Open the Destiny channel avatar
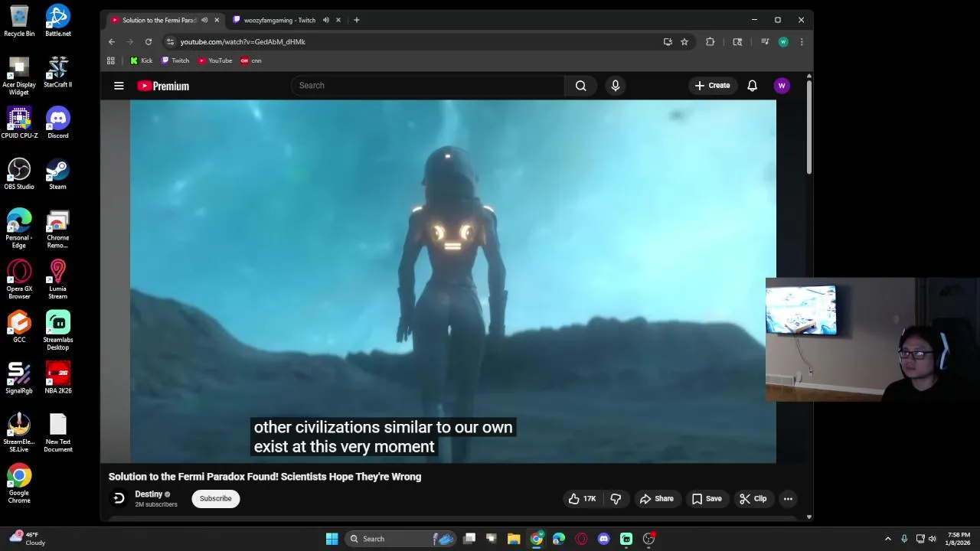 [119, 498]
